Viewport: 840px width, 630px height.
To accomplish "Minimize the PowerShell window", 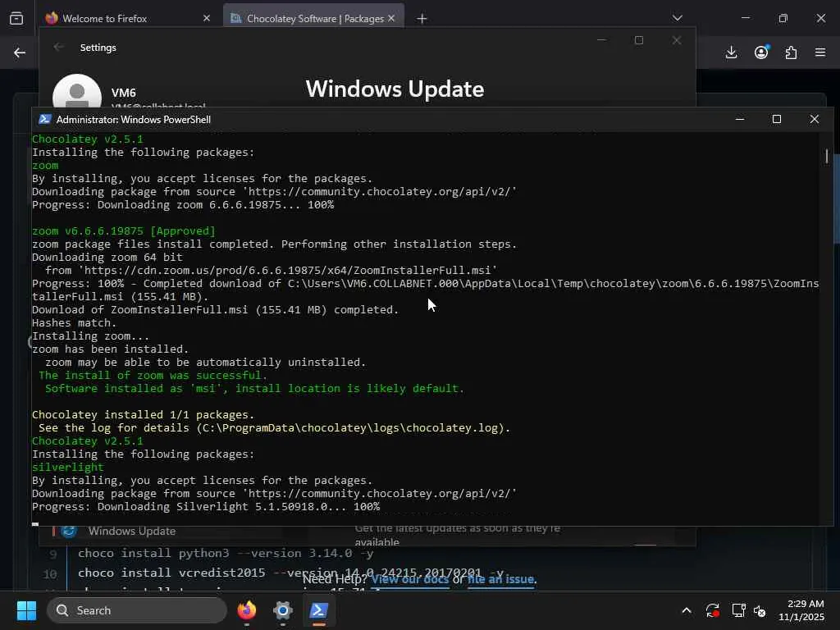I will (x=740, y=119).
